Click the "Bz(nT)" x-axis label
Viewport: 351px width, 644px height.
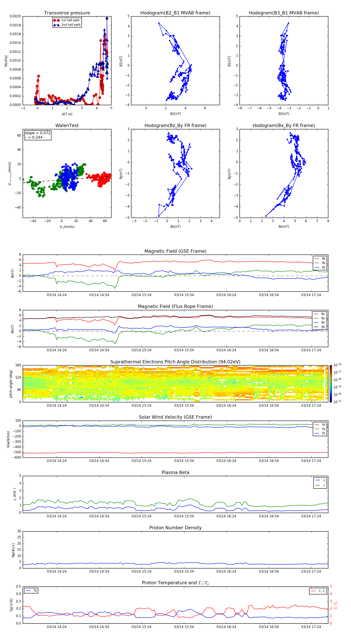click(175, 227)
